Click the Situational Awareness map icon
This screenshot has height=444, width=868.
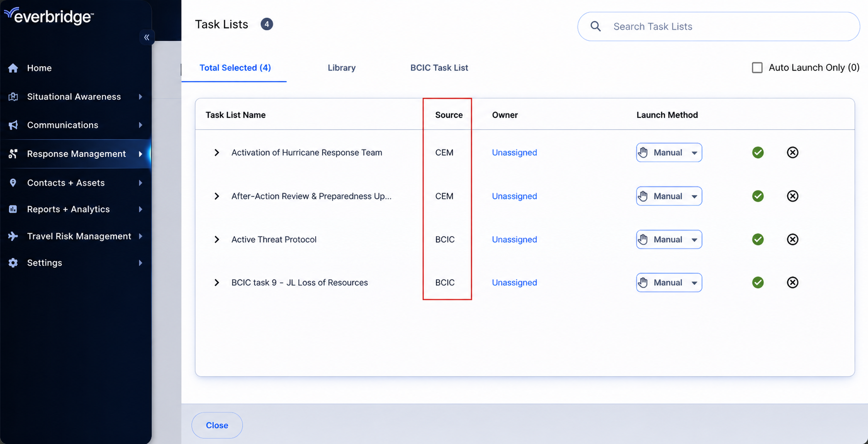coord(13,97)
